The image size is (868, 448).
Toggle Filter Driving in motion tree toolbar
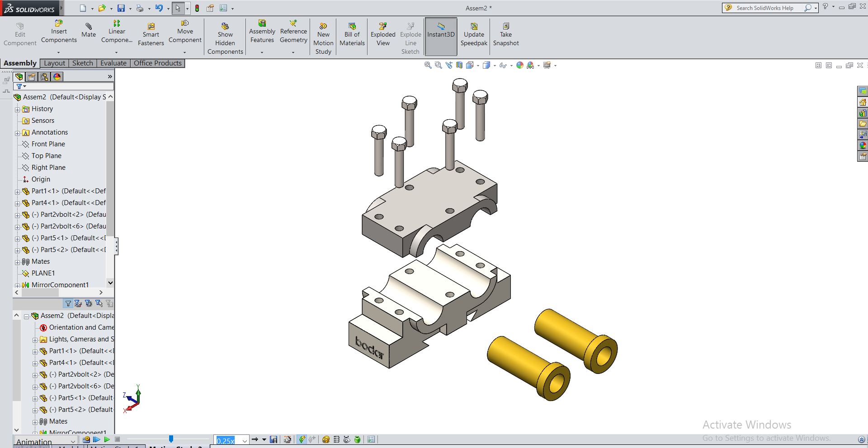tap(89, 303)
